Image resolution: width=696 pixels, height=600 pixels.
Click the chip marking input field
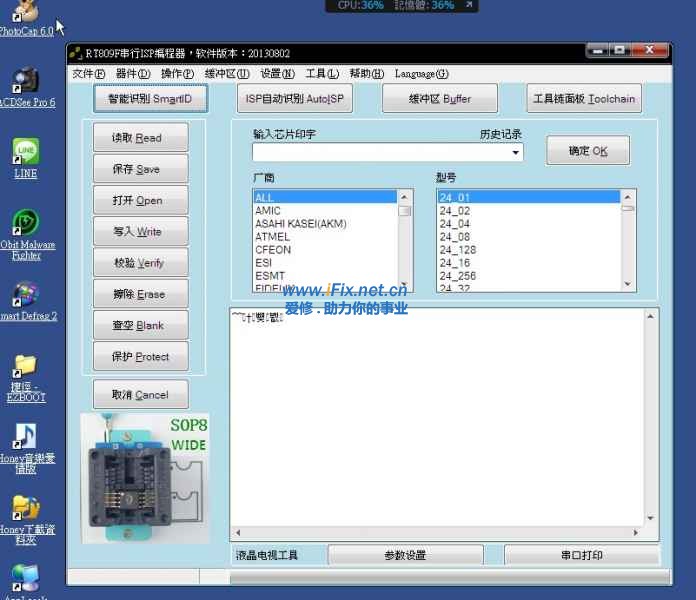(x=380, y=153)
